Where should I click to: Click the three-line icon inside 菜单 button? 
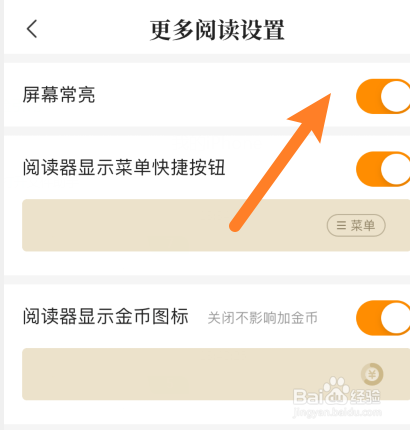(x=341, y=226)
